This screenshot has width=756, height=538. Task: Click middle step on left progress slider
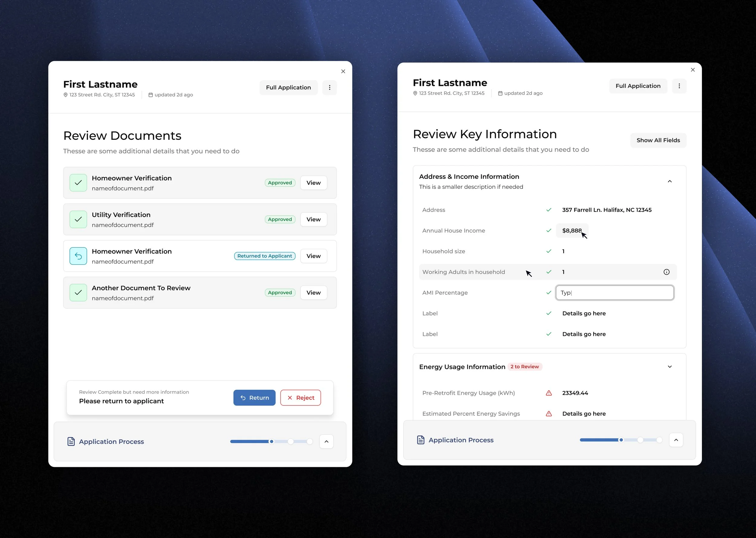pos(290,441)
